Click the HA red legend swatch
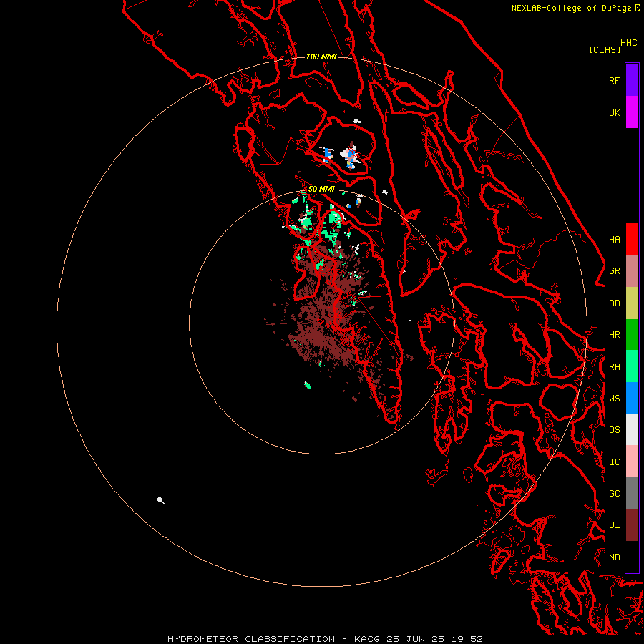Viewport: 644px width, 644px height. (x=632, y=239)
